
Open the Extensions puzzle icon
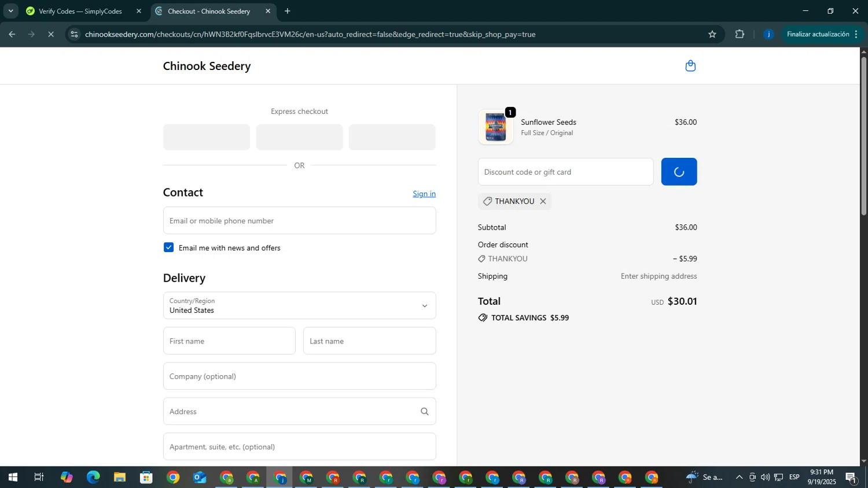pyautogui.click(x=740, y=34)
